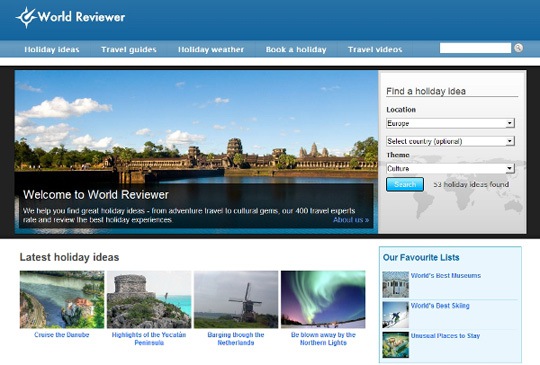Image resolution: width=540 pixels, height=365 pixels.
Task: Expand the Theme dropdown showing Culture
Action: (x=450, y=168)
